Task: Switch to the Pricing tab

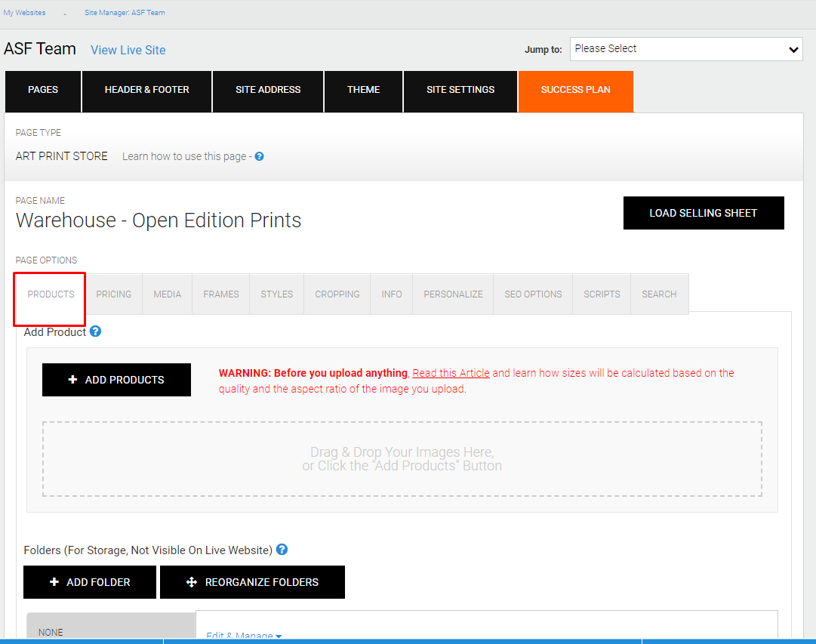Action: point(113,294)
